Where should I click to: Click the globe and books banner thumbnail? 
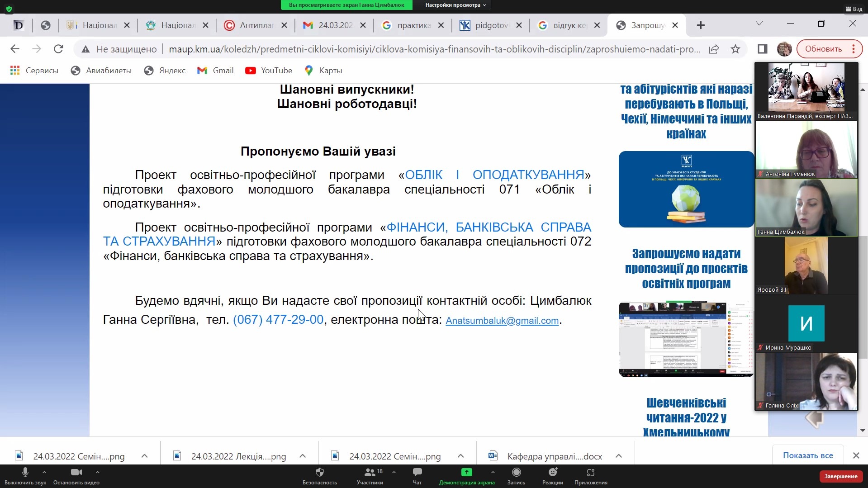[686, 189]
